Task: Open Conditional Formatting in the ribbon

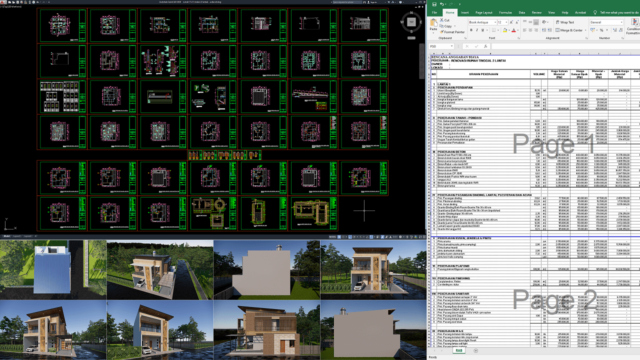Action: (x=634, y=26)
